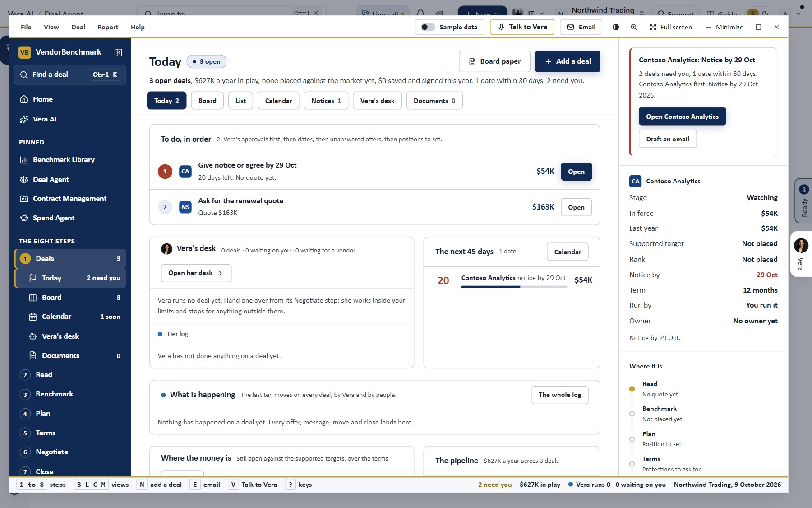Image resolution: width=812 pixels, height=508 pixels.
Task: Click Find a deal search field
Action: [x=70, y=75]
